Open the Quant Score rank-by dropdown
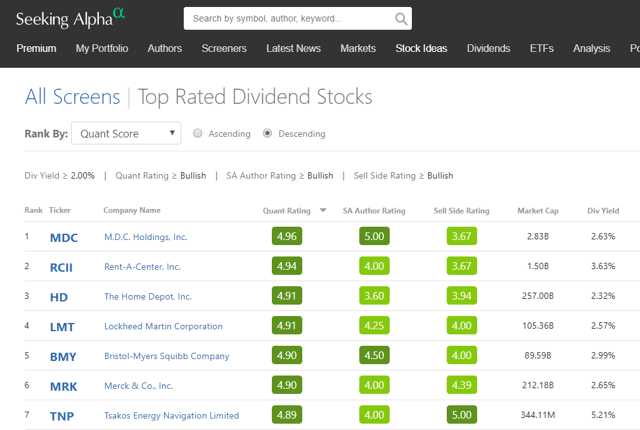640x430 pixels. point(126,133)
